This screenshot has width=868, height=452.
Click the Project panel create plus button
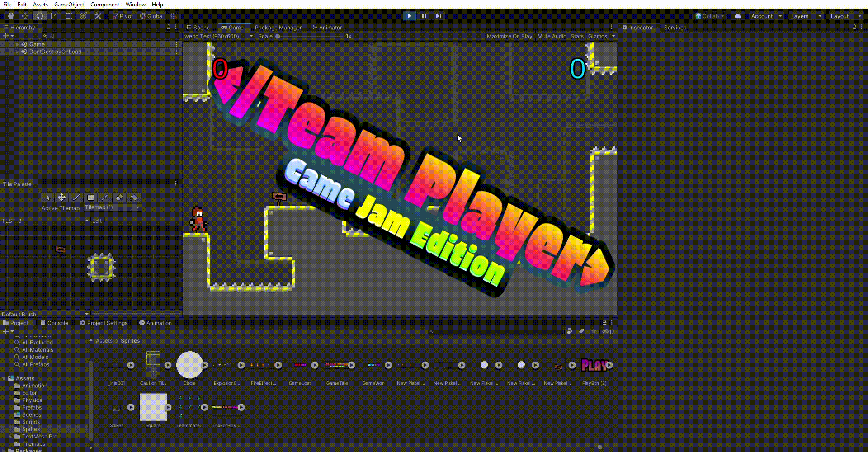pos(8,331)
